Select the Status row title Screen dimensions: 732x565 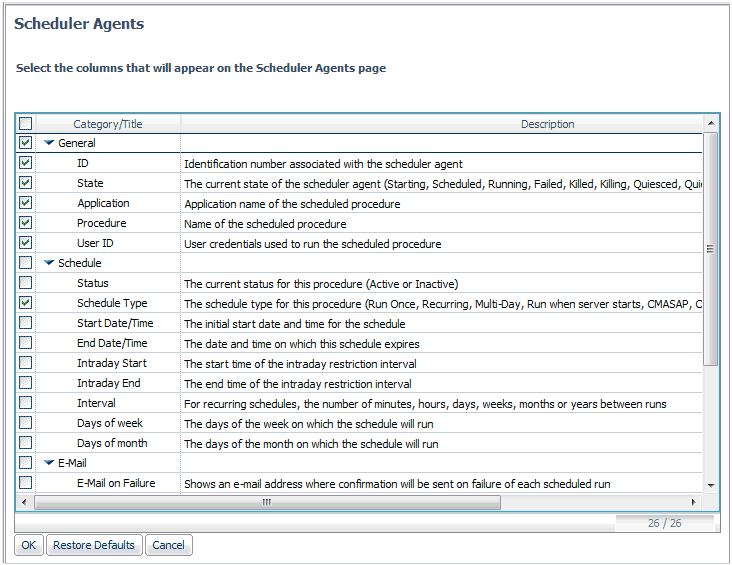click(x=92, y=283)
